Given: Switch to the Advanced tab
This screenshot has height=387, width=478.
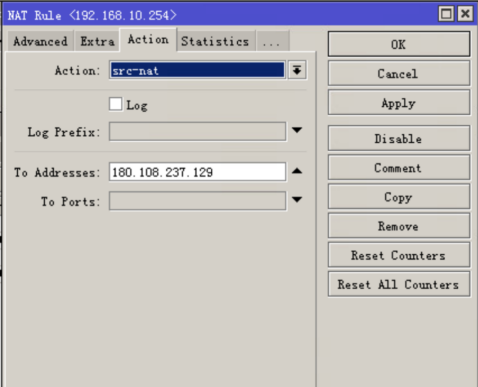Looking at the screenshot, I should pos(40,41).
